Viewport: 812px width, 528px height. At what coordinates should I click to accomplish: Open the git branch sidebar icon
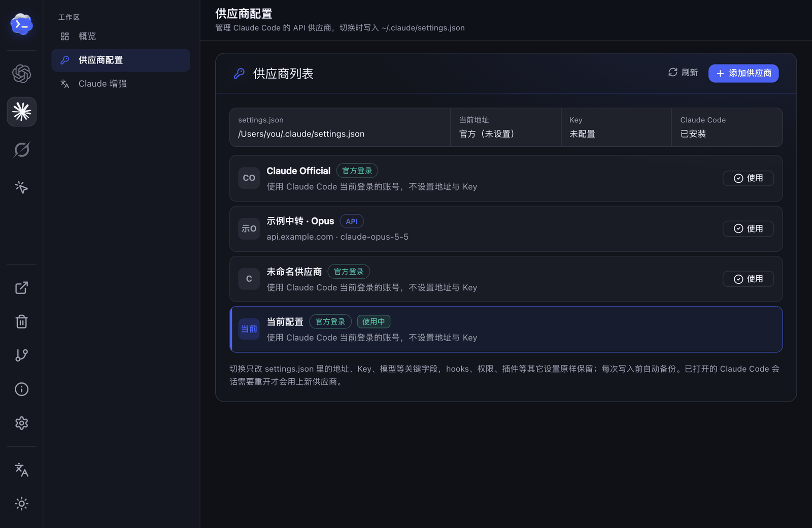click(21, 355)
